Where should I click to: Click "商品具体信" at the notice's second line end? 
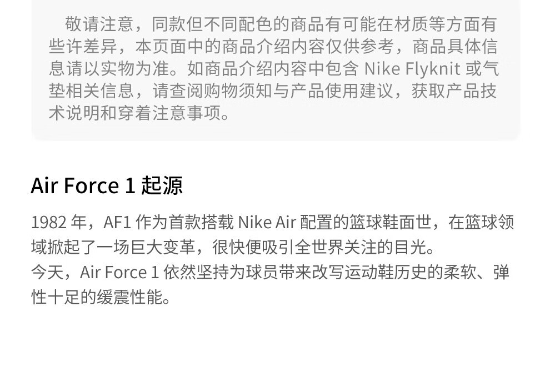click(455, 46)
